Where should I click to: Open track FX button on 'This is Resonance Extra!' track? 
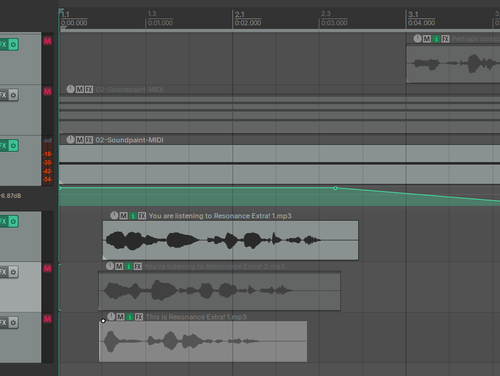click(3, 322)
